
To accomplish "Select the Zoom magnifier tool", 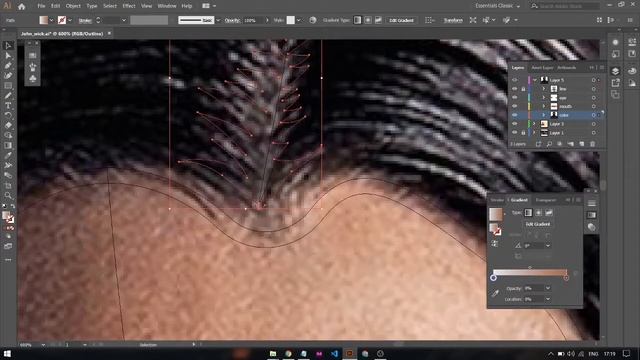I will (8, 196).
